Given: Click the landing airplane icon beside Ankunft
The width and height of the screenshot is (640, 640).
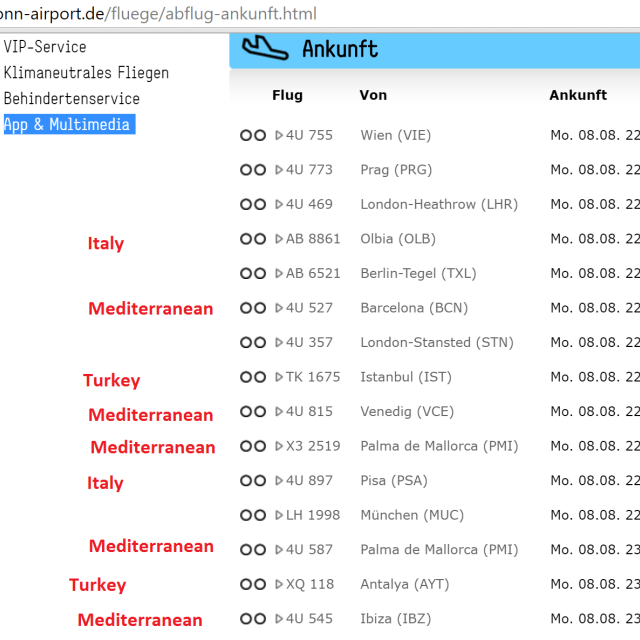Looking at the screenshot, I should [266, 48].
